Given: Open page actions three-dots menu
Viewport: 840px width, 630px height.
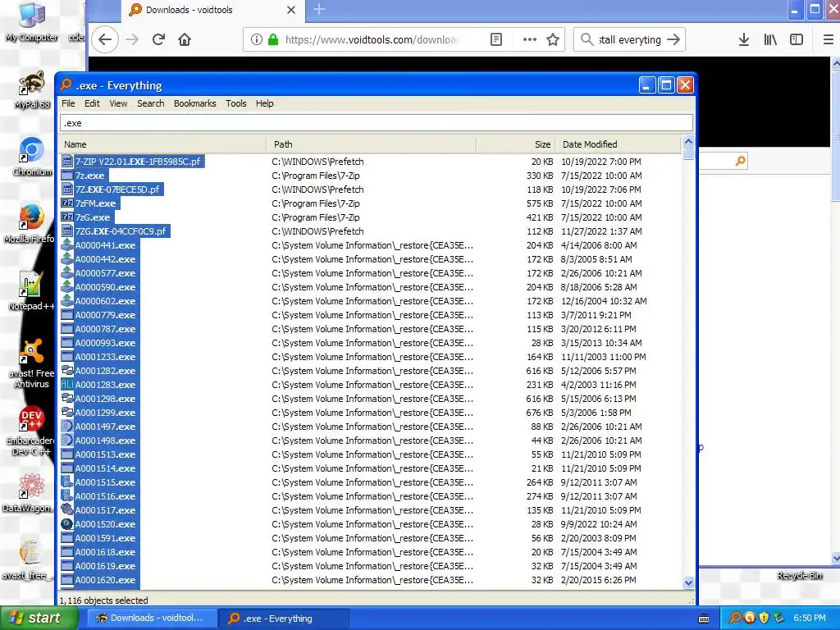Looking at the screenshot, I should pyautogui.click(x=529, y=39).
